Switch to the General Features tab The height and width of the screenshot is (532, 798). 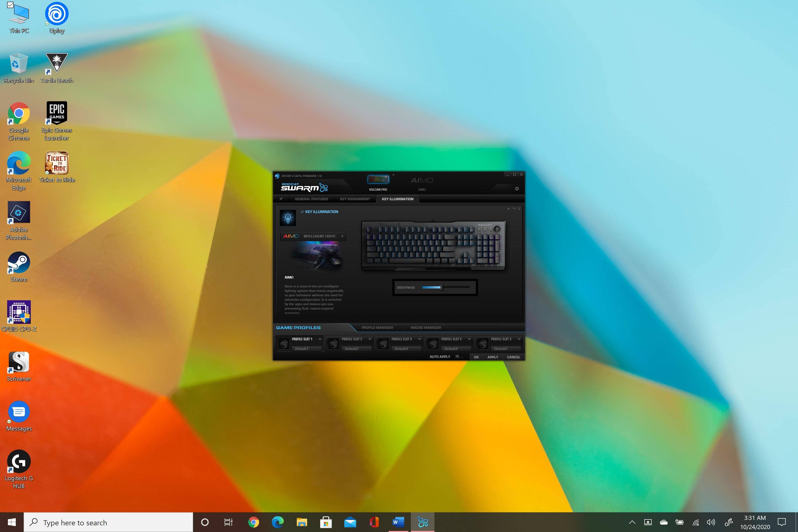coord(312,199)
